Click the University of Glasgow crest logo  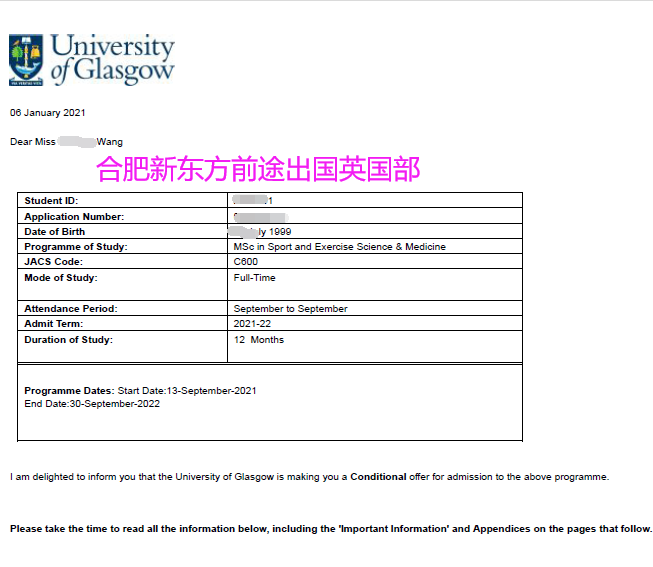(26, 60)
